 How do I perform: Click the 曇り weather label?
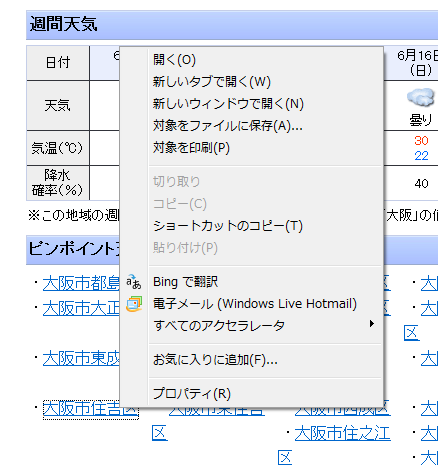point(421,120)
